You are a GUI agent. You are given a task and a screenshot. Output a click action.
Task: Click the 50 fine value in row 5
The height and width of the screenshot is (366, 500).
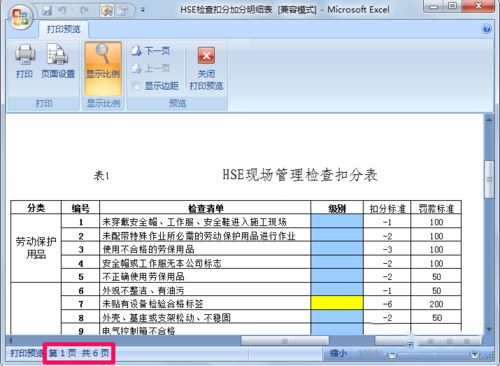437,277
